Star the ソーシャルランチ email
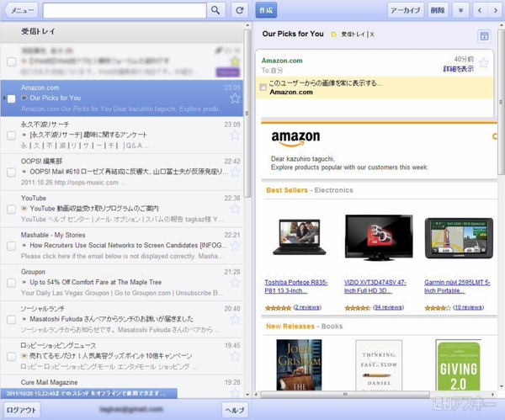The width and height of the screenshot is (505, 420). point(235,319)
